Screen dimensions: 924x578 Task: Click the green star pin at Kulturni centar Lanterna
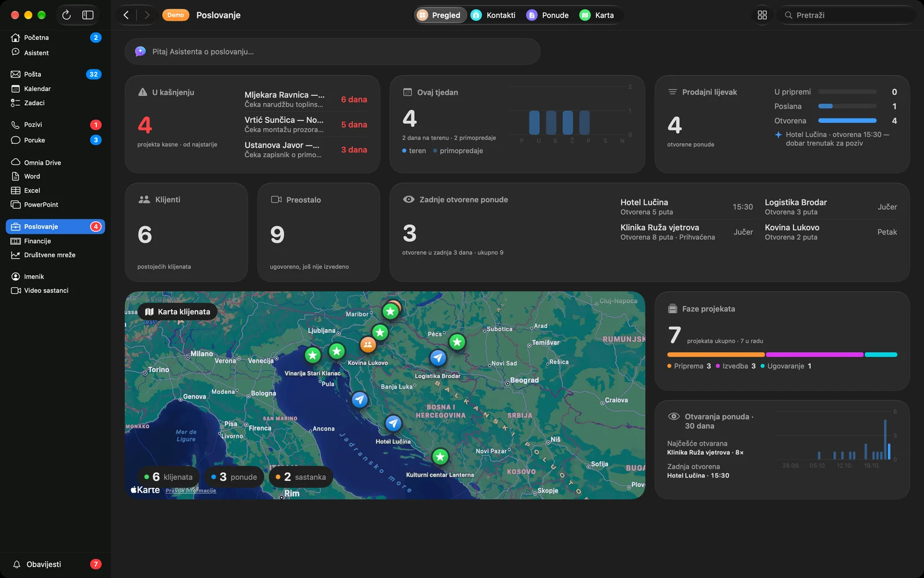[440, 457]
